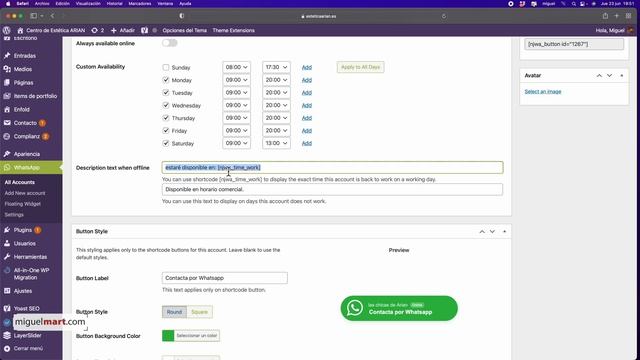
Task: Open Sunday end time 17:30 dropdown
Action: coord(276,67)
